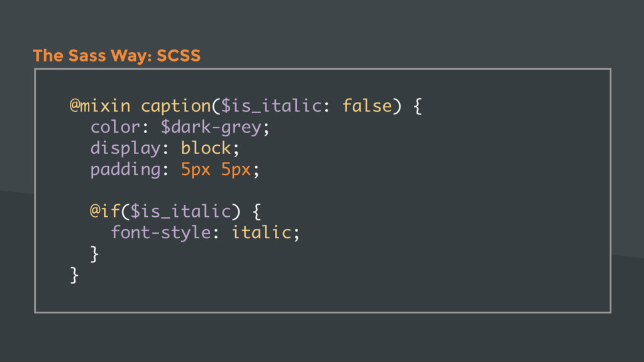Click the '$is_italic' parameter in the mixin declaration

point(272,106)
